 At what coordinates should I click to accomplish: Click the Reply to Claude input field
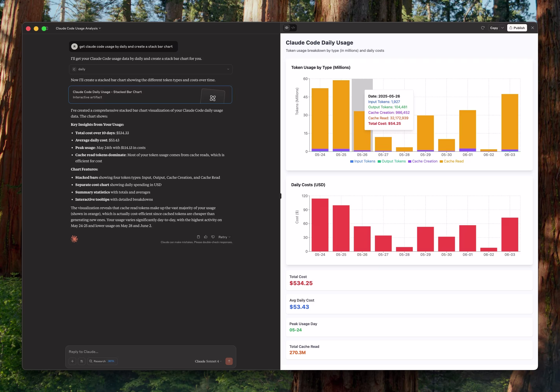(146, 352)
